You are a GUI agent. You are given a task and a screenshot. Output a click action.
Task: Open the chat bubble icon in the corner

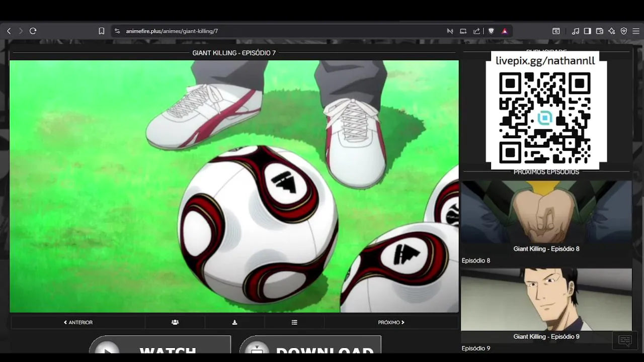click(x=625, y=340)
